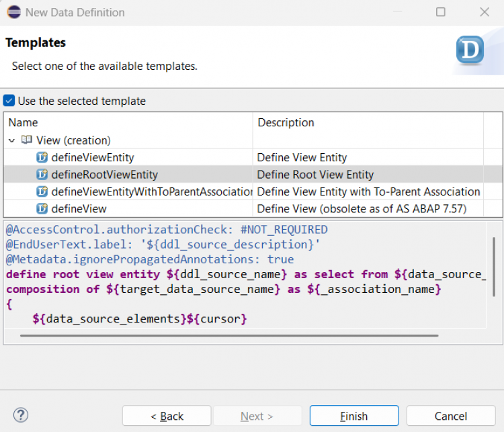Cancel the New Data Definition dialog
The width and height of the screenshot is (504, 432).
[x=450, y=416]
